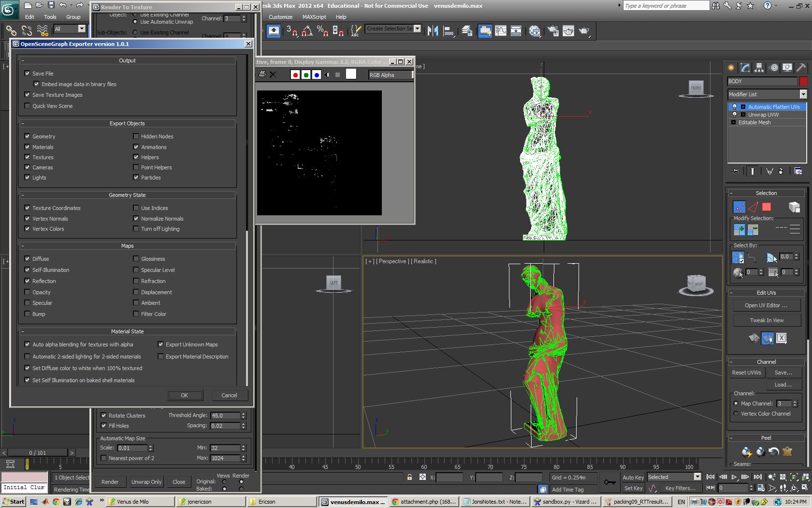
Task: Click the Mirror tool icon
Action: point(433,31)
